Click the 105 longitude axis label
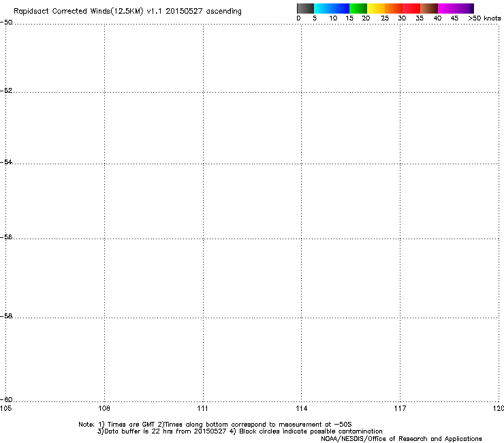Viewport: 504px width, 443px height. [x=5, y=408]
